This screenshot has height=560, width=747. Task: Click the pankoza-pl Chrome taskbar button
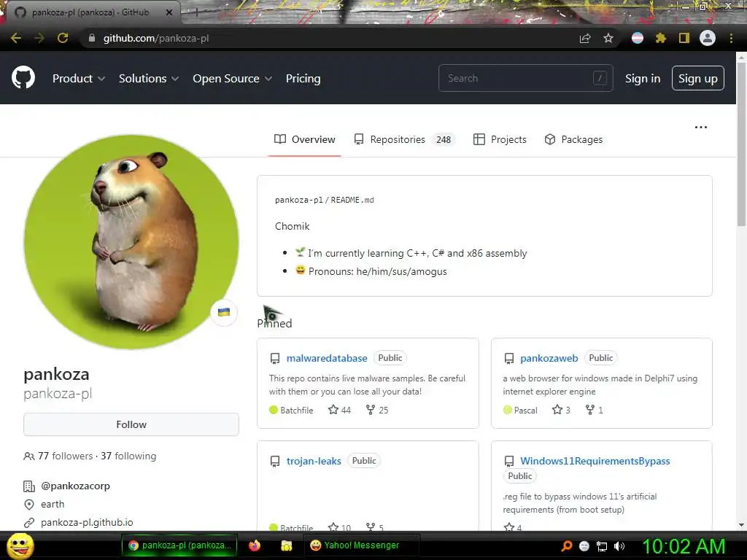pos(179,545)
